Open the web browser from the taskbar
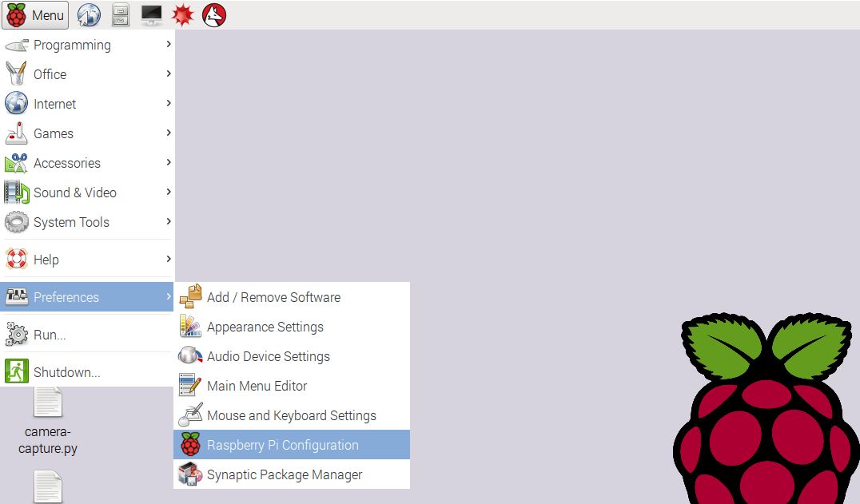Screen dimensions: 860x504 pyautogui.click(x=88, y=14)
